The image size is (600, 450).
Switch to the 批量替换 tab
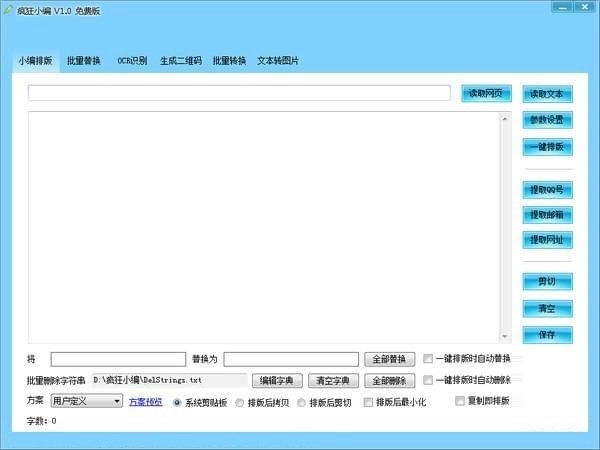pos(84,61)
